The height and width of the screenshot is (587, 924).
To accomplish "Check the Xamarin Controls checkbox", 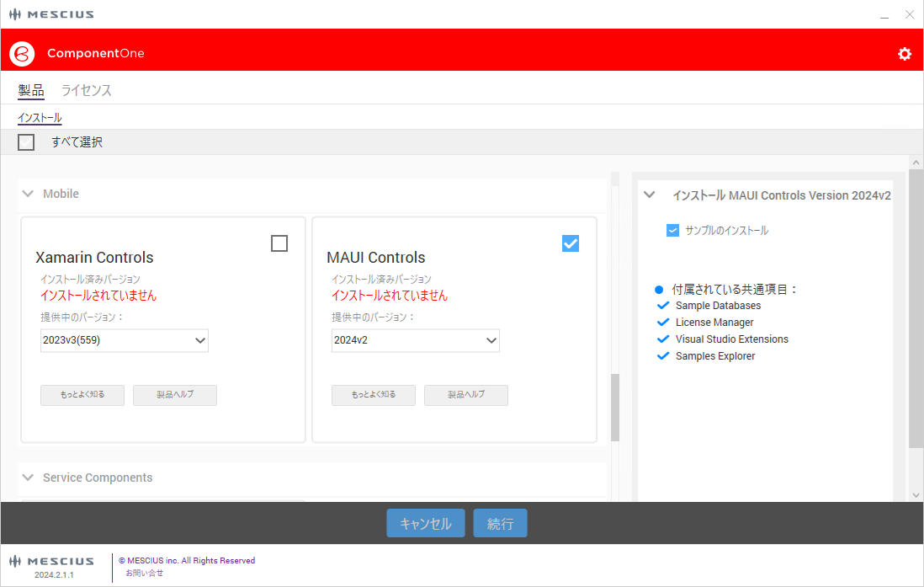I will click(x=279, y=243).
